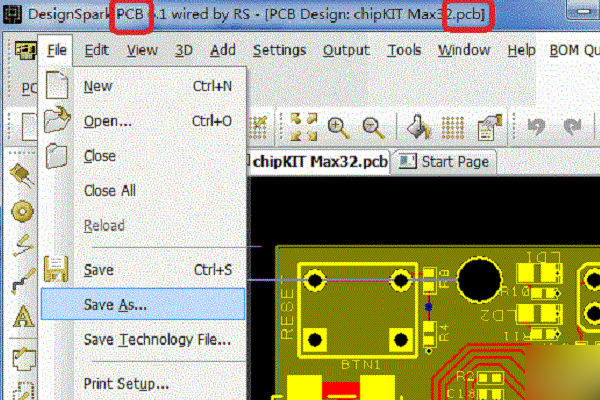Image resolution: width=600 pixels, height=400 pixels.
Task: Open the Window menu
Action: click(464, 50)
